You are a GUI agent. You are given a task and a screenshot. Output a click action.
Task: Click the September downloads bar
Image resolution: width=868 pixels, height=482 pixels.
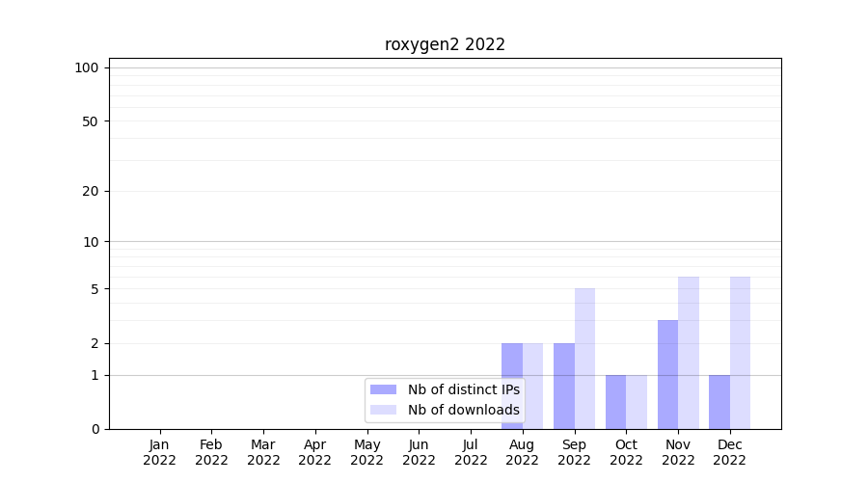click(584, 359)
